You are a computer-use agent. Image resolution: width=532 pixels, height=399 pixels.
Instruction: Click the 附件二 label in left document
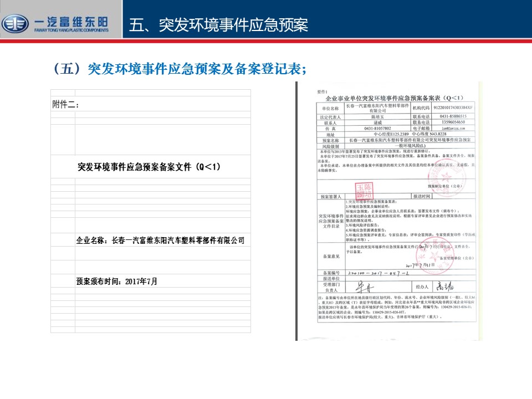pos(65,105)
